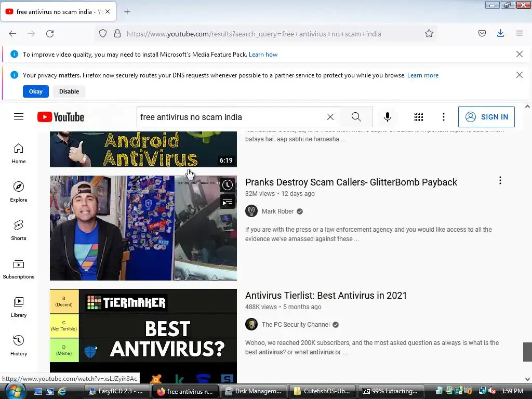Toggle the YouTube guide hamburger menu
The image size is (532, 399).
click(19, 117)
